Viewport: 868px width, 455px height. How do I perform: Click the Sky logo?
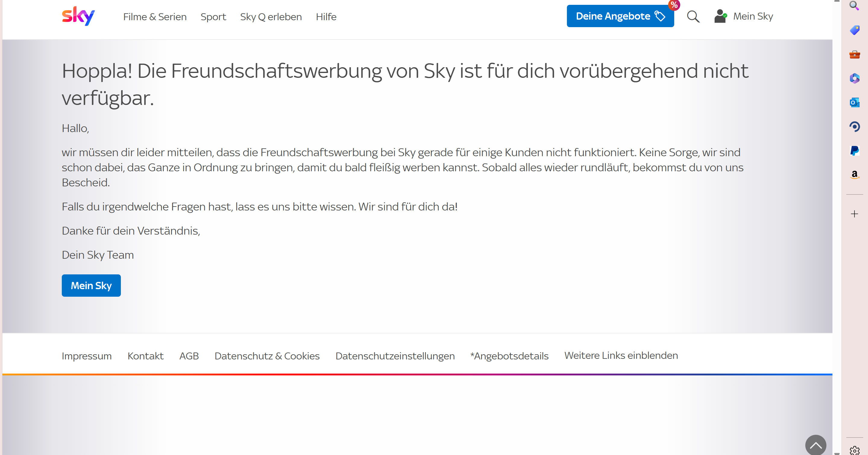78,16
